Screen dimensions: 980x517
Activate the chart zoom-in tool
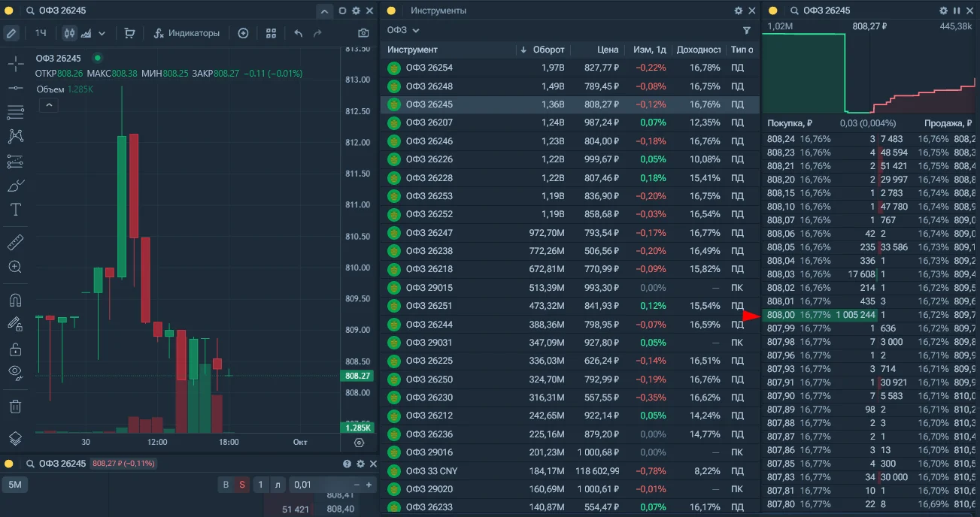coord(15,267)
